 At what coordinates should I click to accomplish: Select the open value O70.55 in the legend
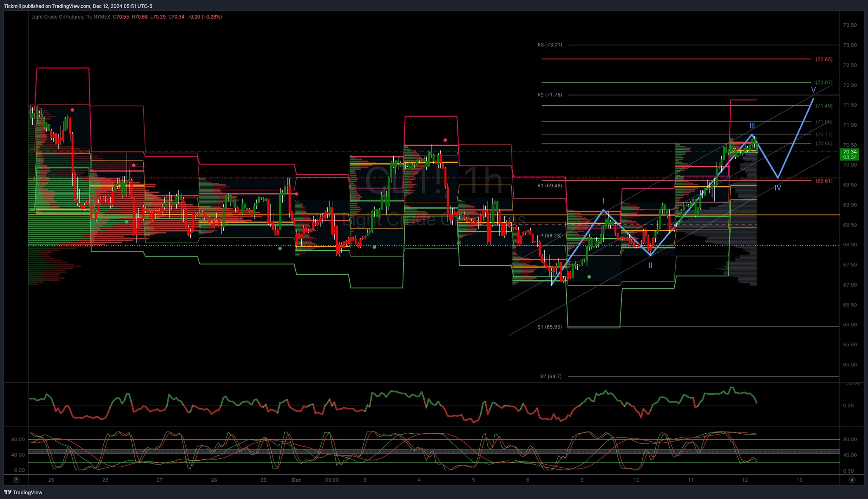(x=121, y=17)
